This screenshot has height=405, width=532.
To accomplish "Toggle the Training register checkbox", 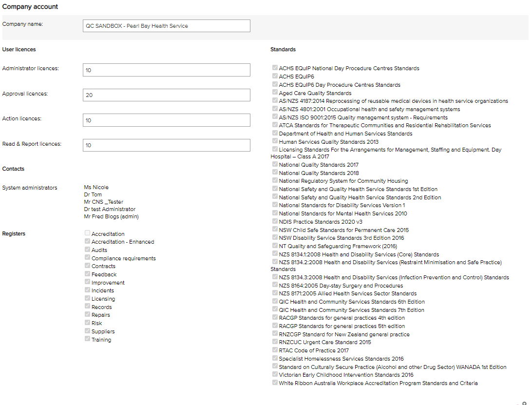I will pos(87,340).
